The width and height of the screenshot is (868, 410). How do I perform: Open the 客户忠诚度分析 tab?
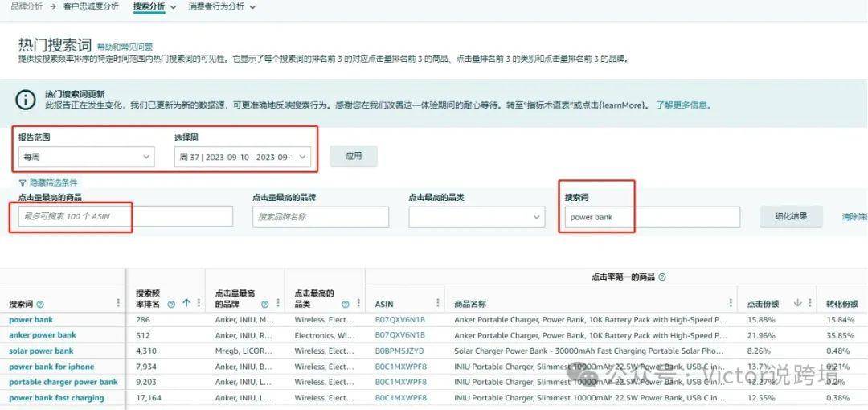point(91,6)
